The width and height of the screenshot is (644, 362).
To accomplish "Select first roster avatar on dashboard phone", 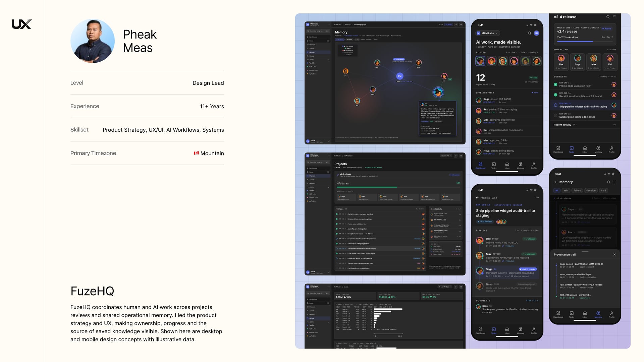I will pos(480,61).
